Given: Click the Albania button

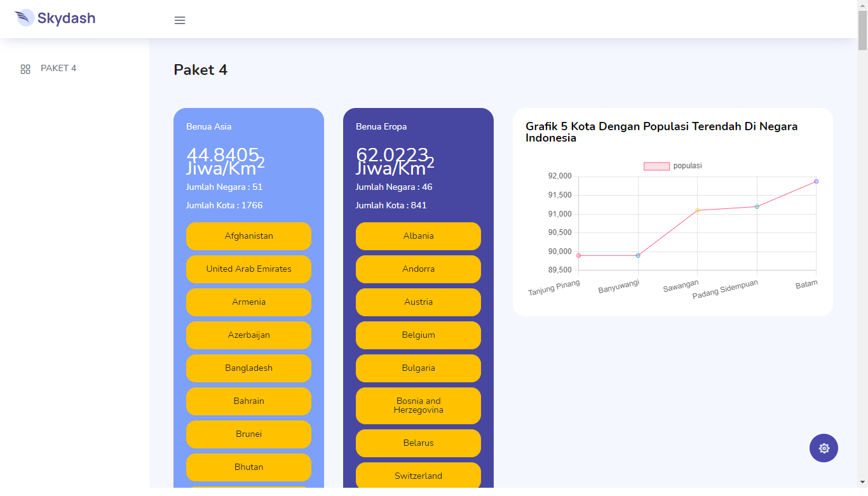Looking at the screenshot, I should [418, 236].
